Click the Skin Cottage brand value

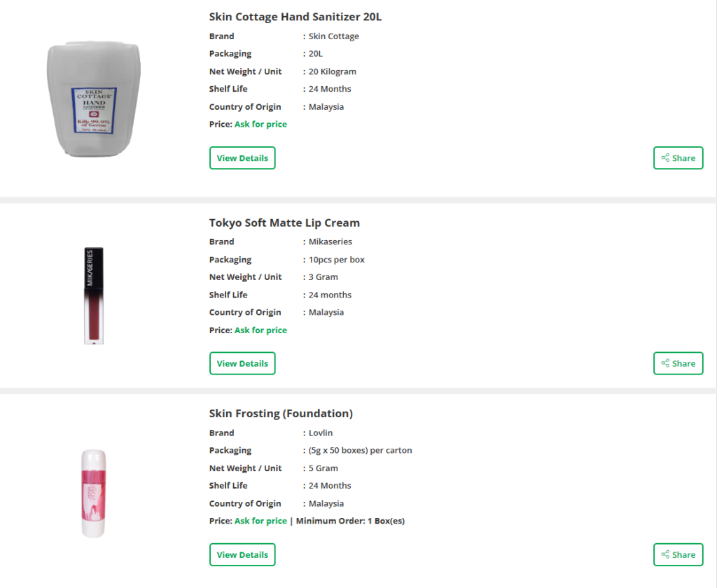click(x=333, y=36)
